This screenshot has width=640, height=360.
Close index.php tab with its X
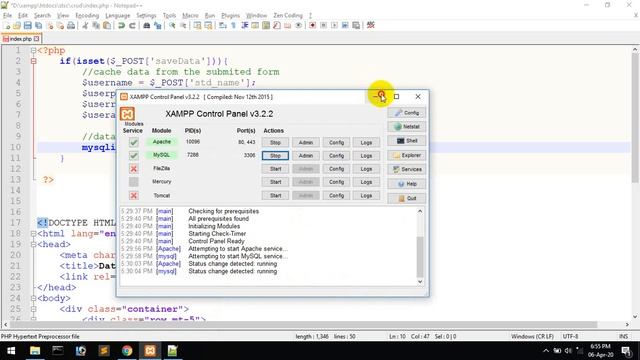pos(37,39)
